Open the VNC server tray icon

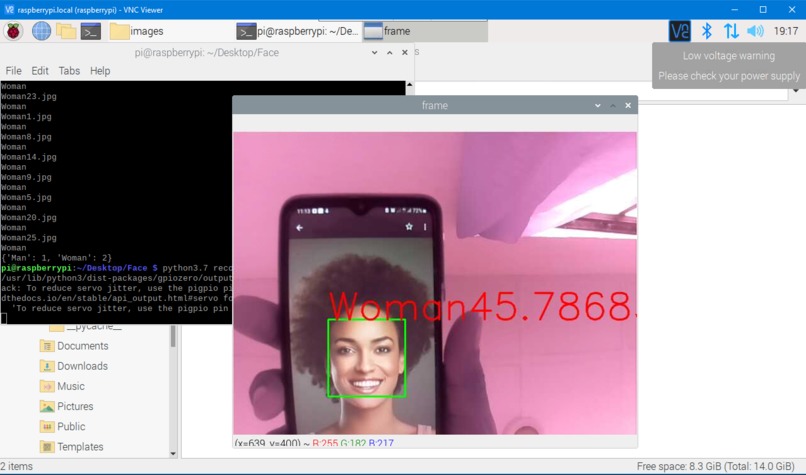(679, 31)
